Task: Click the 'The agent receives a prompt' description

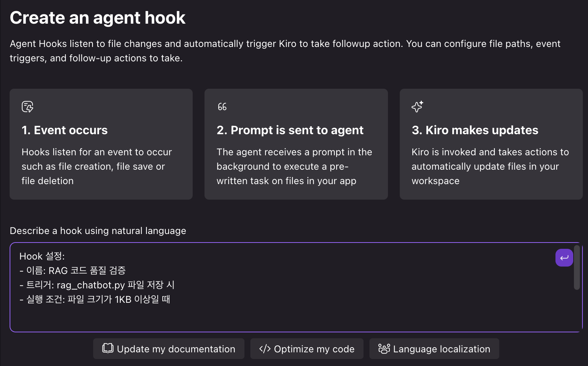Action: coord(294,166)
